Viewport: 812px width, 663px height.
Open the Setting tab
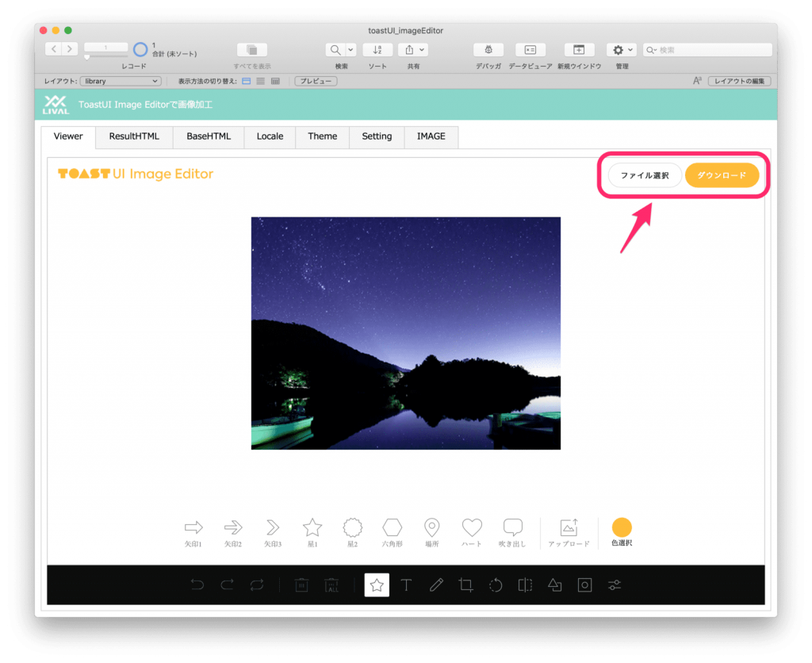pyautogui.click(x=377, y=136)
